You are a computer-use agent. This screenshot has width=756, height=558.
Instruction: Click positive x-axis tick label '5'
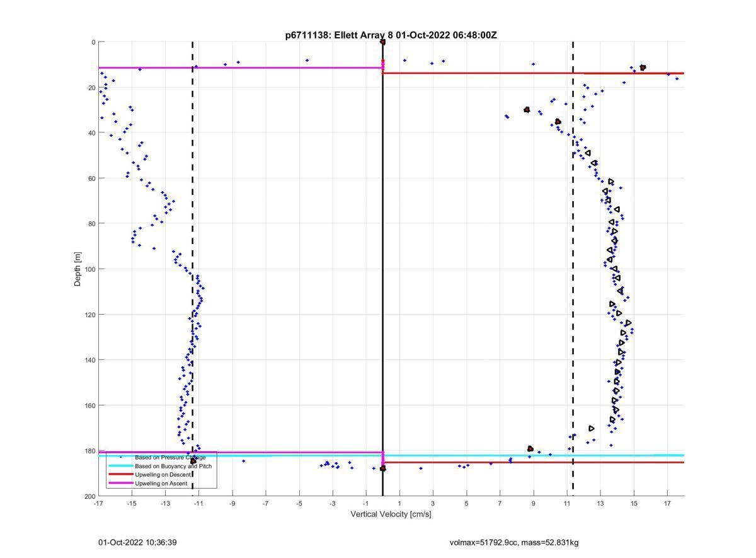tap(466, 503)
